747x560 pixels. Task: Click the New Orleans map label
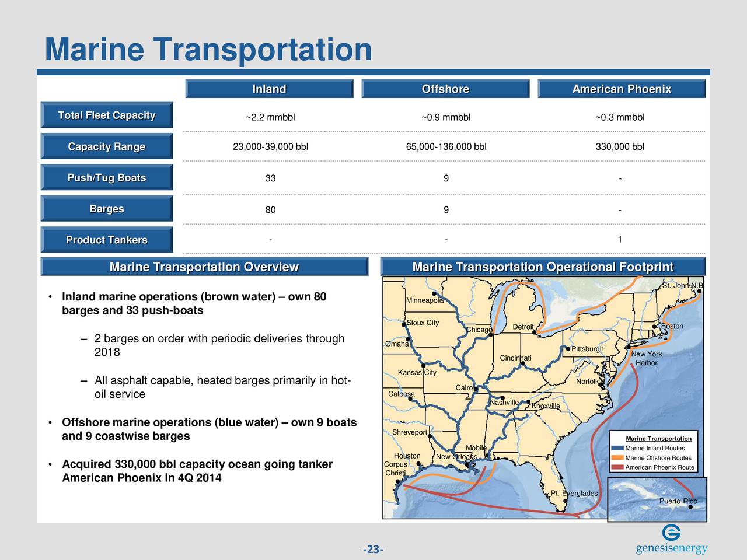click(x=456, y=457)
